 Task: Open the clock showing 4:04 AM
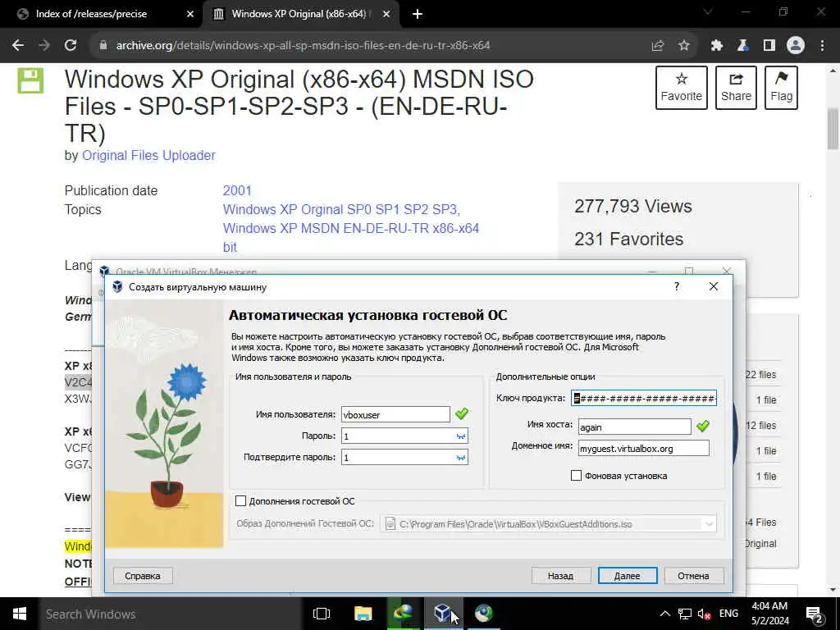769,614
